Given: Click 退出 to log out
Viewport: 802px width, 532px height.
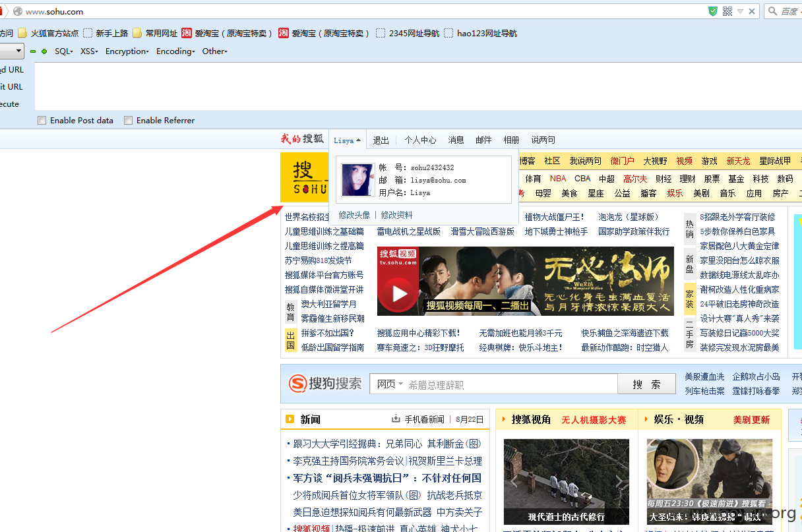Looking at the screenshot, I should 381,140.
